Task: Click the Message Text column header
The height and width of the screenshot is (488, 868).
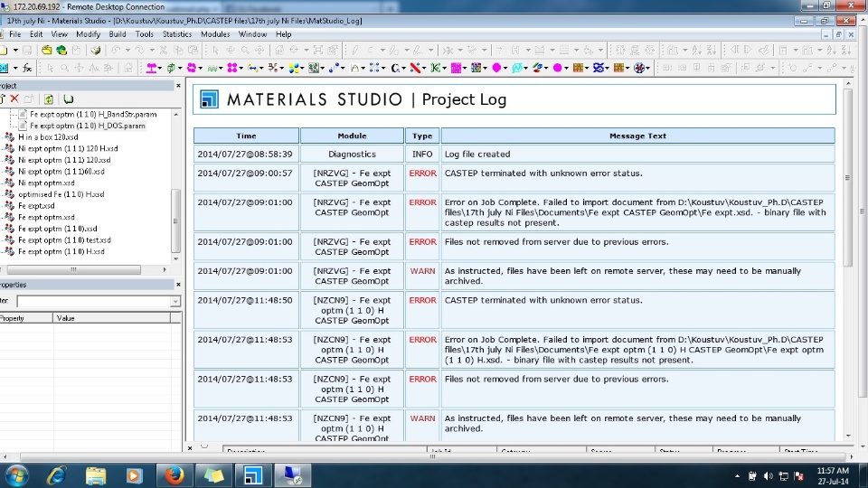Action: point(637,136)
